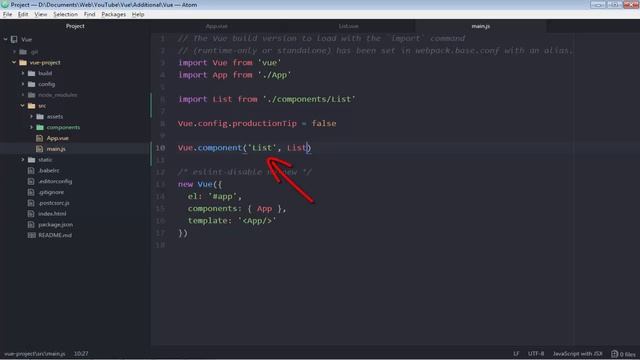
Task: Expand the config folder chevron
Action: [x=23, y=84]
